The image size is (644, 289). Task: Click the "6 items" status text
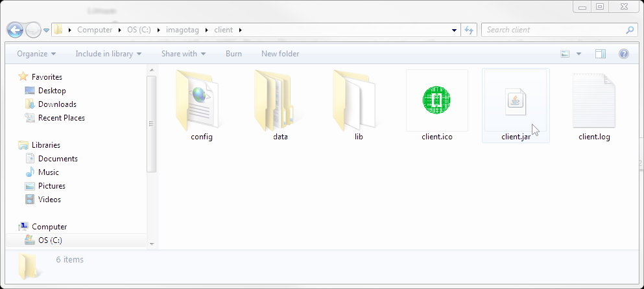pyautogui.click(x=70, y=259)
